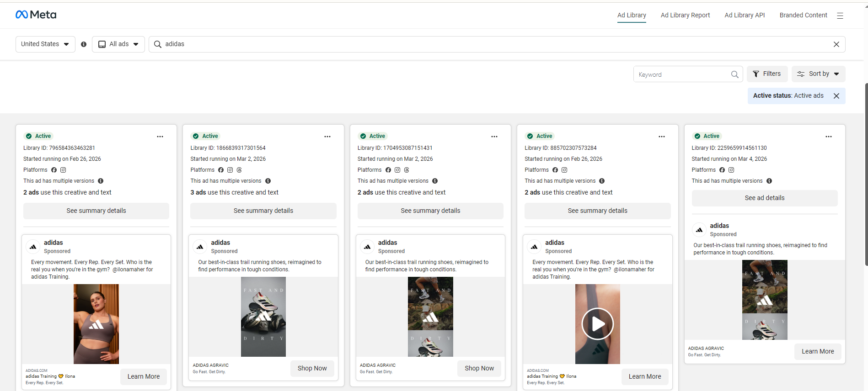Screen dimensions: 868x391
Task: Switch to the Ad Library tab
Action: [632, 15]
